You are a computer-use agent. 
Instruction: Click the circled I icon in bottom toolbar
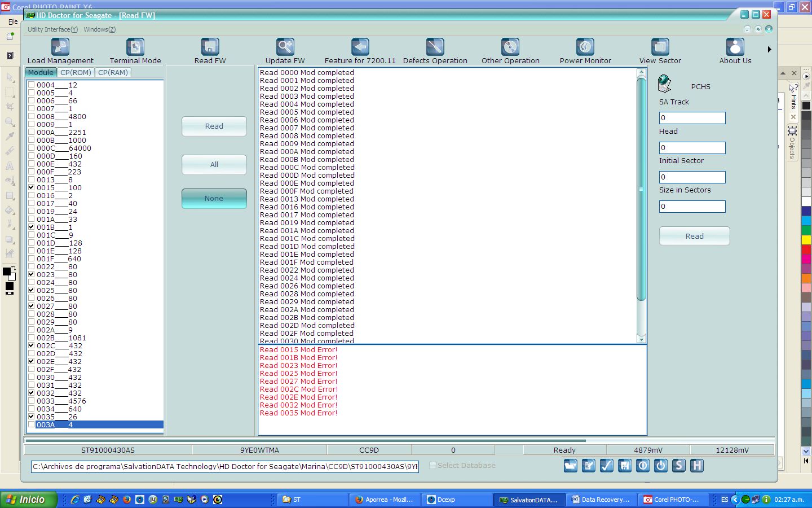pos(643,466)
